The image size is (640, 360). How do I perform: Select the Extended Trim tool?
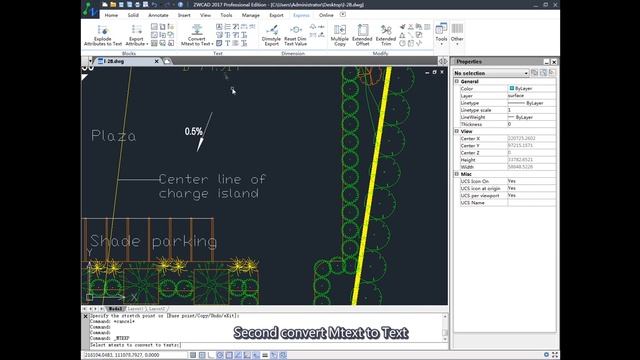pos(386,35)
